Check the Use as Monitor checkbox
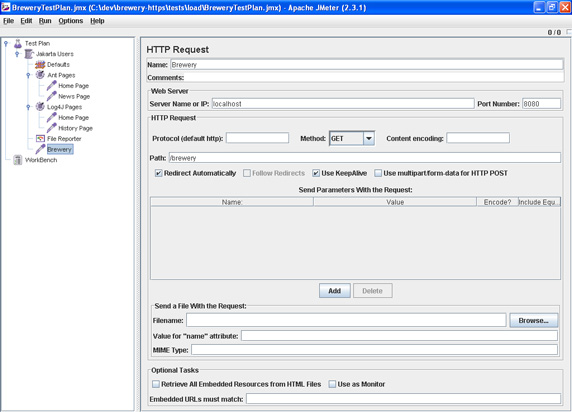This screenshot has width=572, height=412. pyautogui.click(x=332, y=384)
